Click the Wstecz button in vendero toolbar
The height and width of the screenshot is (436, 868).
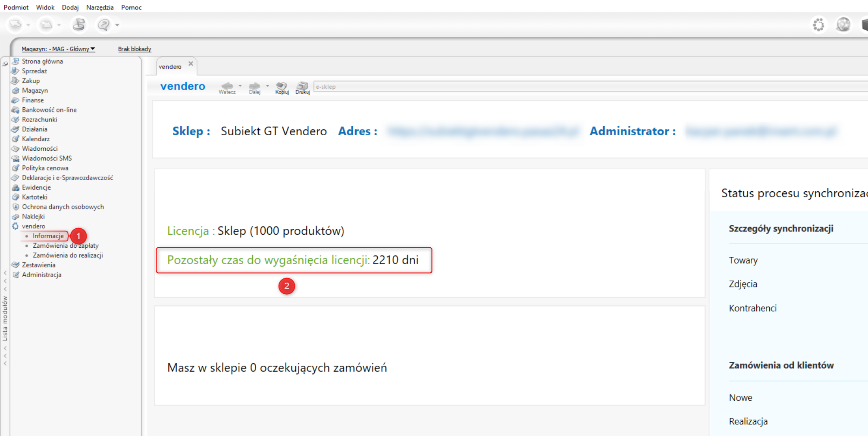227,87
